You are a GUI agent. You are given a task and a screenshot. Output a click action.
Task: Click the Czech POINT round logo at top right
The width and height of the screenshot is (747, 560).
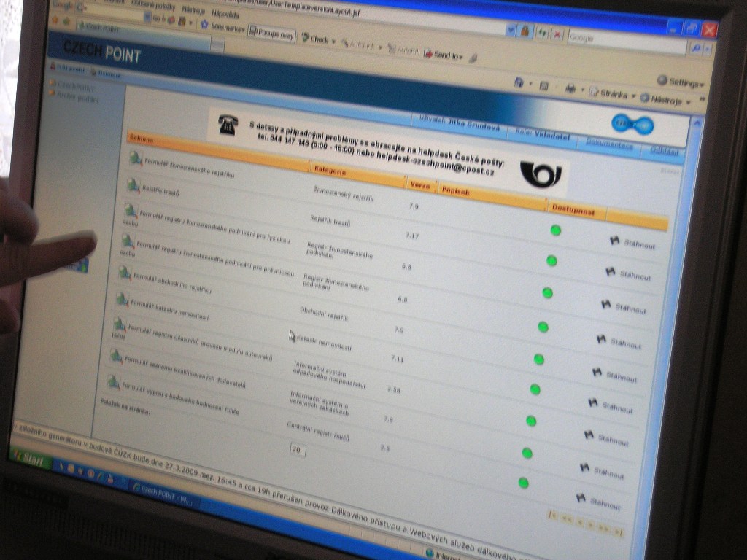pos(632,125)
